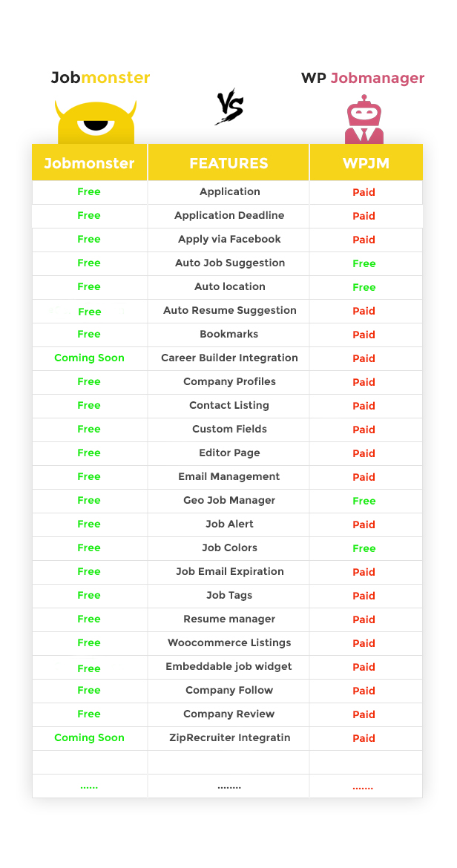Click the Geo Job Manager feature label

pos(229,500)
